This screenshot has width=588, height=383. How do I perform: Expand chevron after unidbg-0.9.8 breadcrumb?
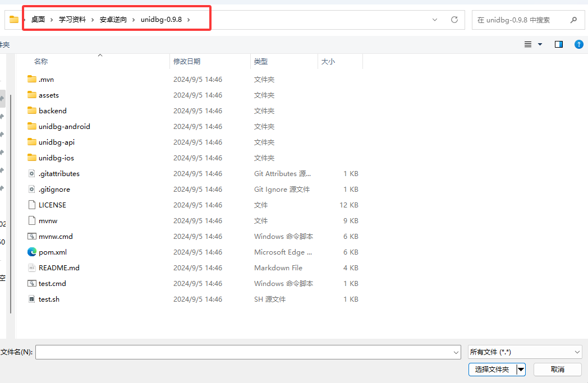[189, 20]
